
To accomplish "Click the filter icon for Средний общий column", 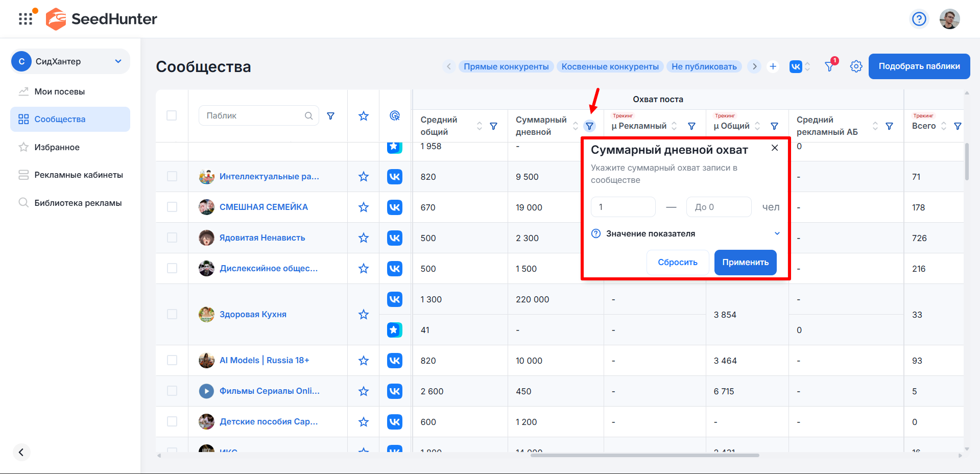I will tap(493, 126).
